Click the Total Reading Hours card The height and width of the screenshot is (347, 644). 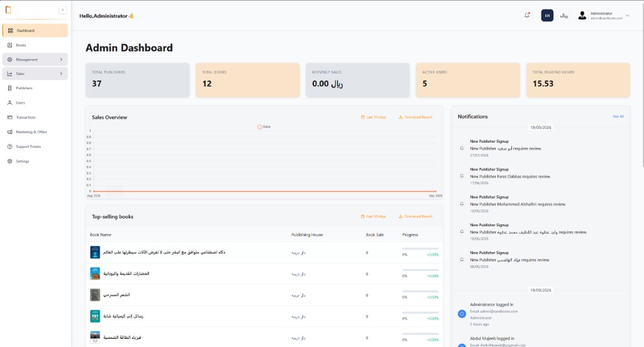coord(579,80)
